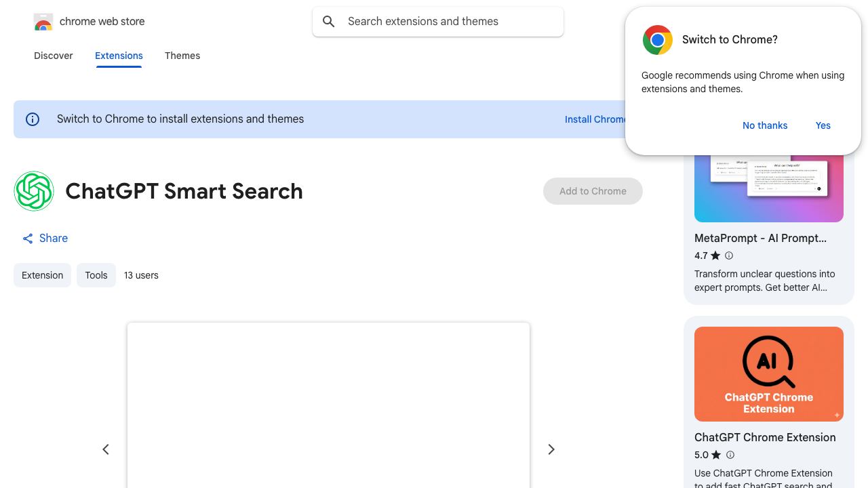Screen dimensions: 868x488
Task: Click the banner text about switching to Chrome
Action: pyautogui.click(x=180, y=119)
